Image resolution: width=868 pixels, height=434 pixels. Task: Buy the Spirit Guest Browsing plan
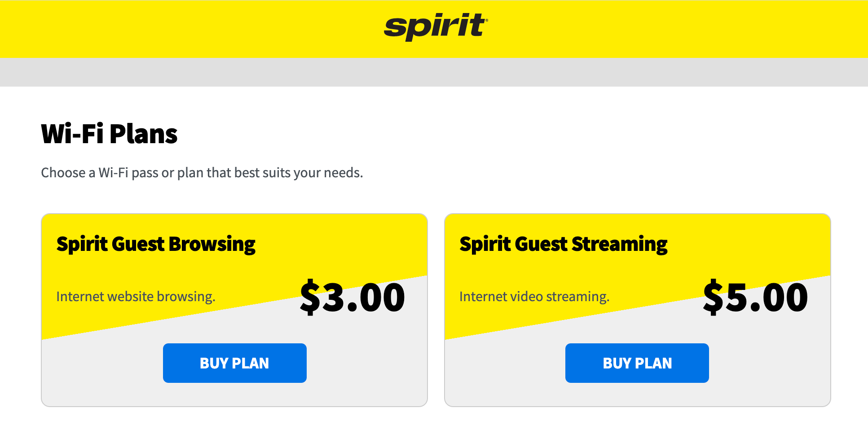[234, 363]
